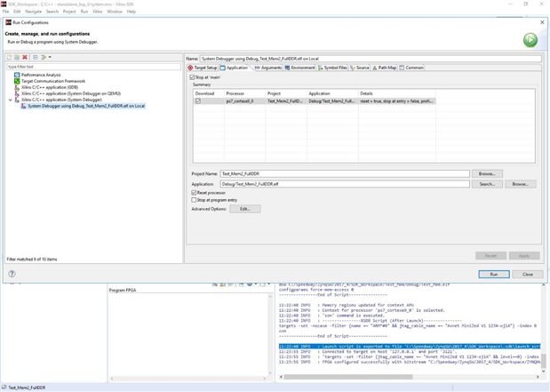Click the Duplicate launch configuration icon
This screenshot has width=550, height=392.
(17, 57)
